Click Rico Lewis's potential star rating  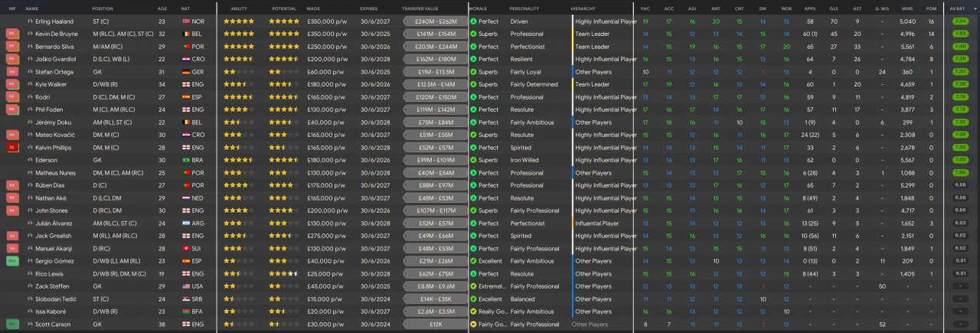285,273
